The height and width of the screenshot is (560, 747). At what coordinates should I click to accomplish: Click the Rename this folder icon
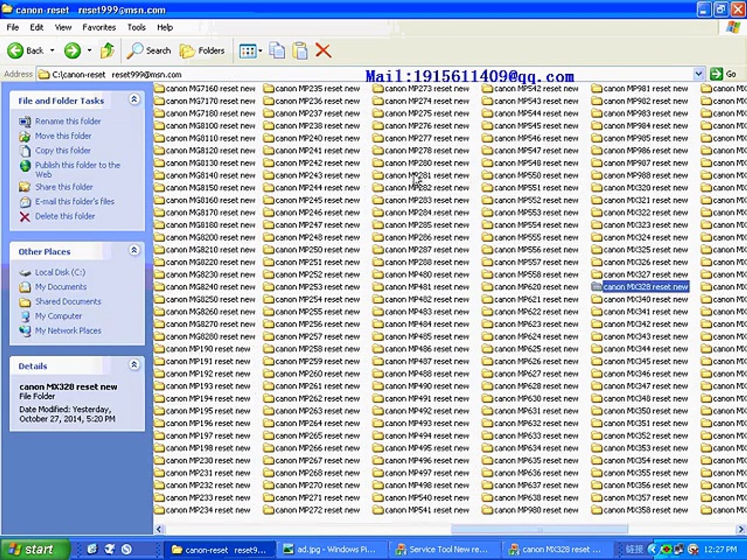(25, 121)
